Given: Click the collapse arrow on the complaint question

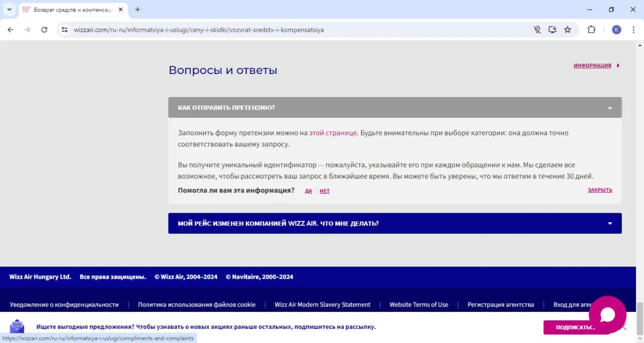Looking at the screenshot, I should (610, 108).
